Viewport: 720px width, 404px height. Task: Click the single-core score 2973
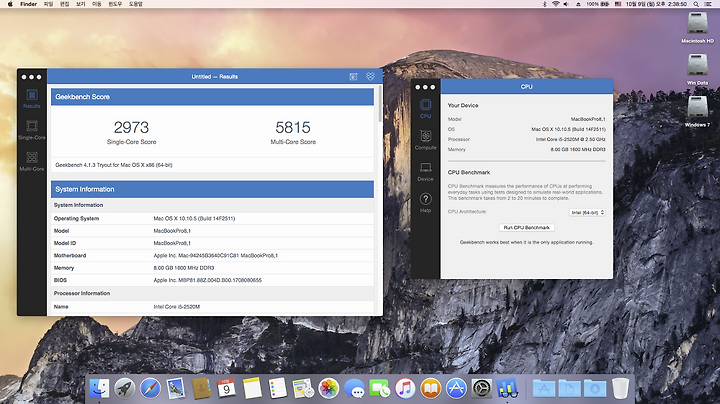pyautogui.click(x=131, y=127)
